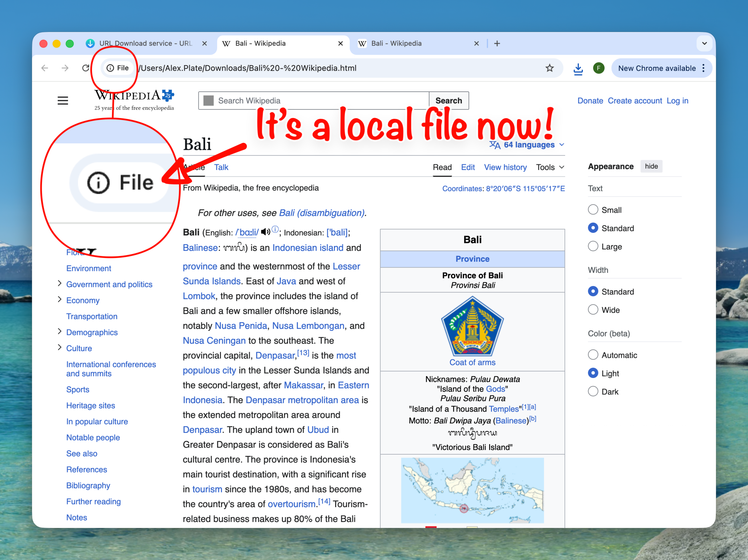Viewport: 748px width, 560px height.
Task: Select Wide width option
Action: click(593, 310)
